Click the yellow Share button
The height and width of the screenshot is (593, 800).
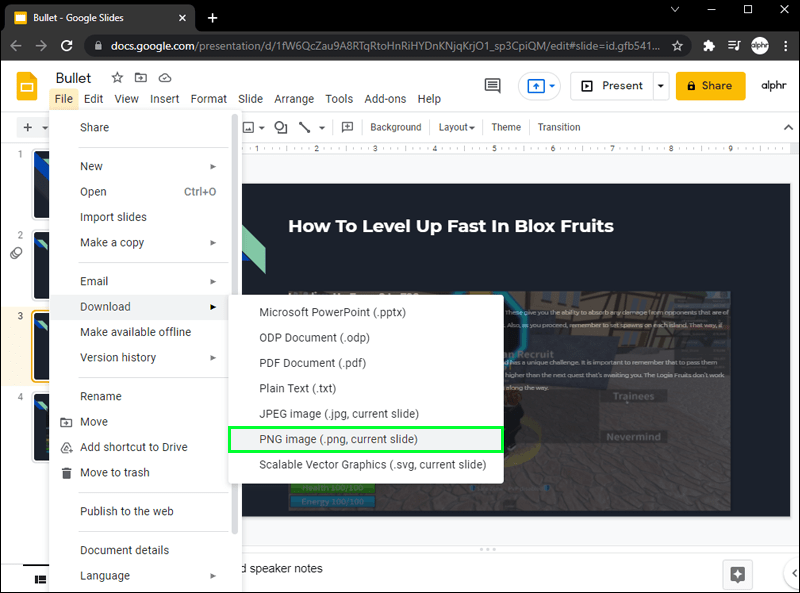pyautogui.click(x=710, y=86)
